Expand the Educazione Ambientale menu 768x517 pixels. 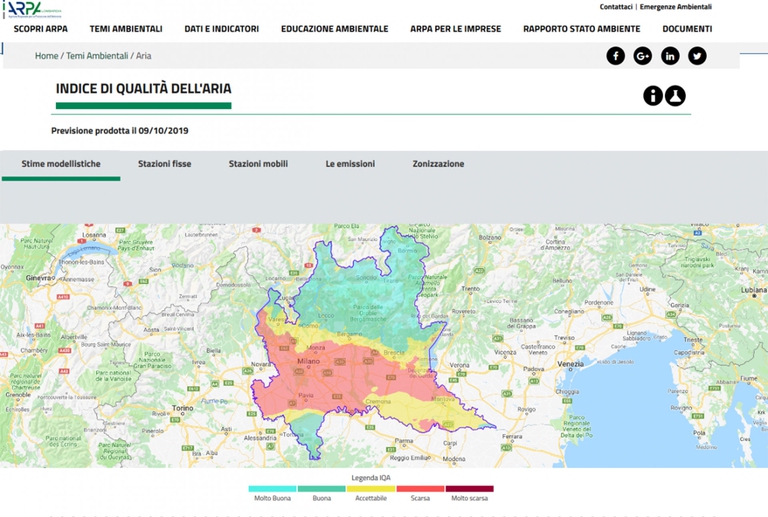click(334, 29)
